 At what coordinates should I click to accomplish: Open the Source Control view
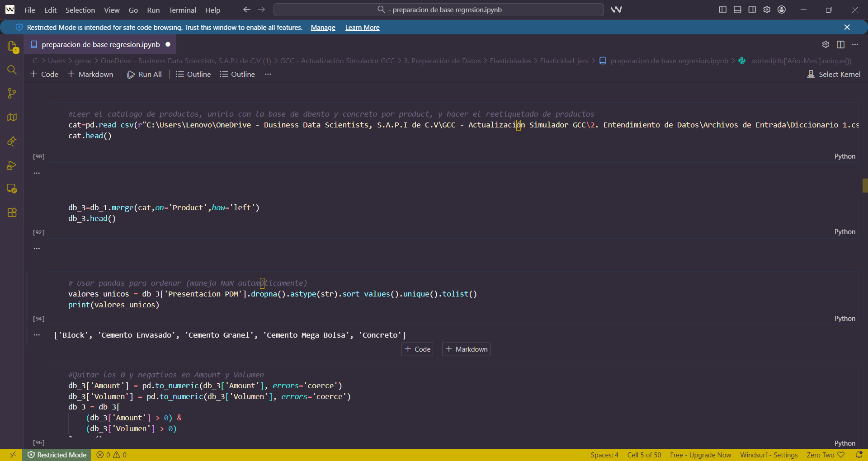tap(12, 94)
